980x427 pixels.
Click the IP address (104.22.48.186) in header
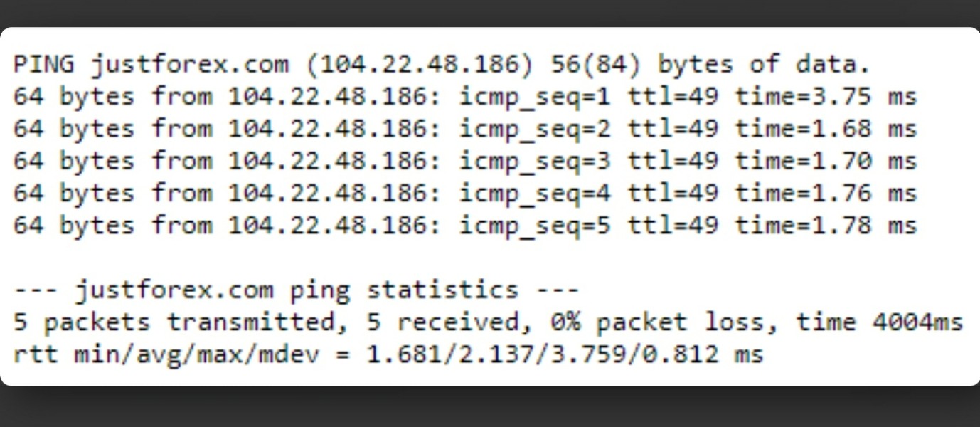pyautogui.click(x=419, y=65)
